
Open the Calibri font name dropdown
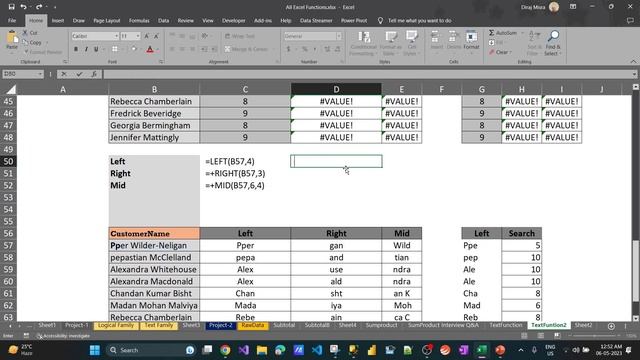click(116, 36)
